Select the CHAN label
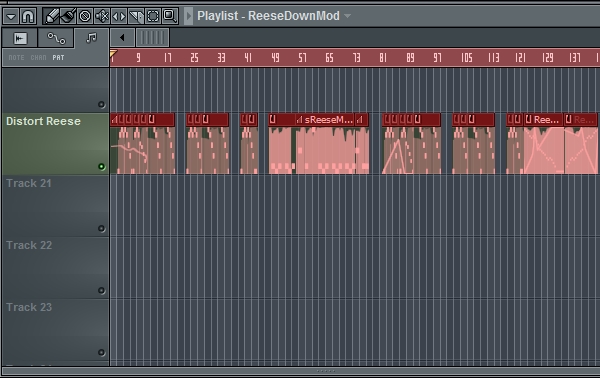The height and width of the screenshot is (378, 600). (38, 58)
